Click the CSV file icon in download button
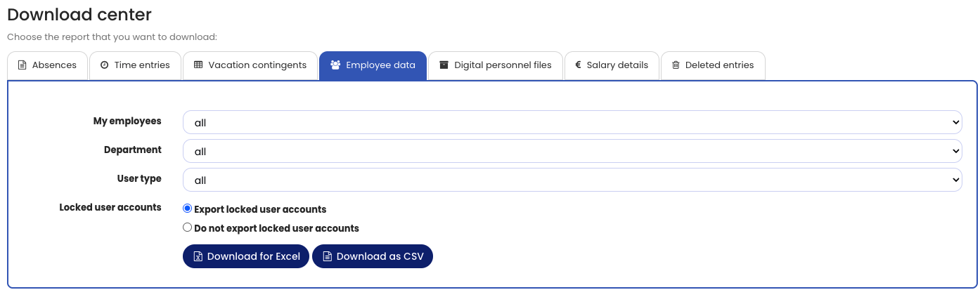This screenshot has width=980, height=297. [x=327, y=256]
